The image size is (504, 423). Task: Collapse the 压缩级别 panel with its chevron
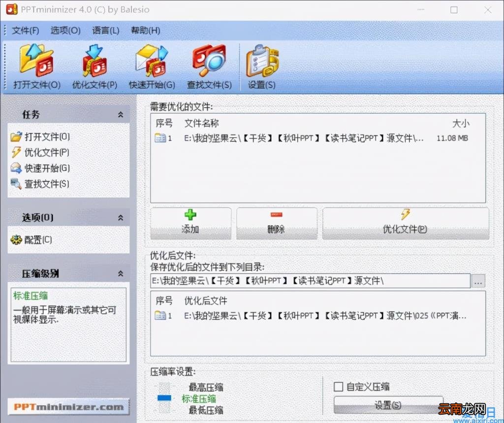pyautogui.click(x=121, y=273)
